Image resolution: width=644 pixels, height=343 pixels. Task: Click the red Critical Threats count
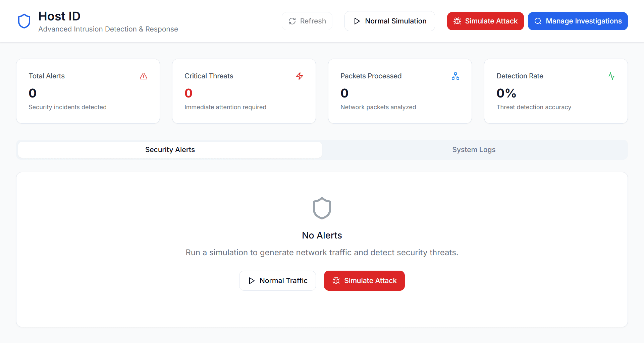(x=189, y=93)
